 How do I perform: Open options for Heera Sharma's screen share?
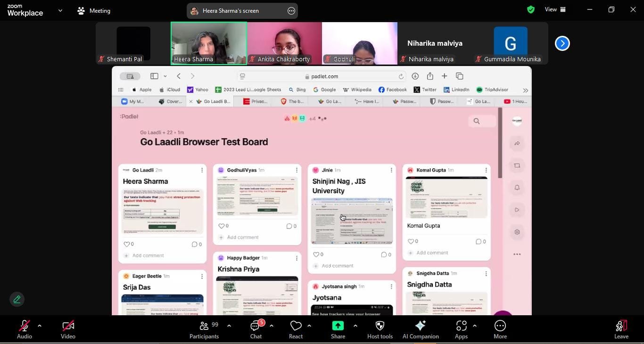291,11
